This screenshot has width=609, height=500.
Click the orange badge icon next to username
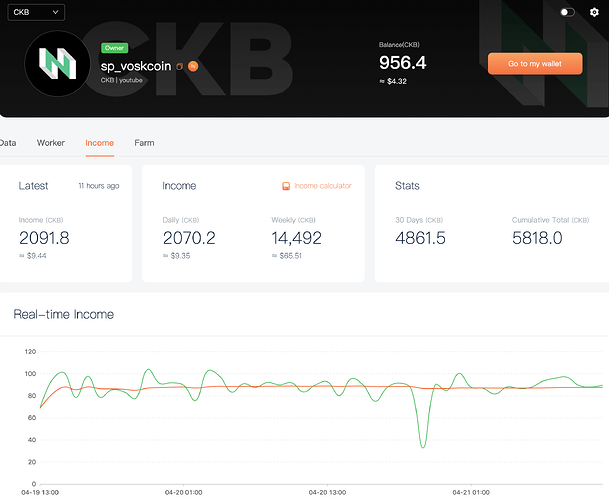click(193, 66)
